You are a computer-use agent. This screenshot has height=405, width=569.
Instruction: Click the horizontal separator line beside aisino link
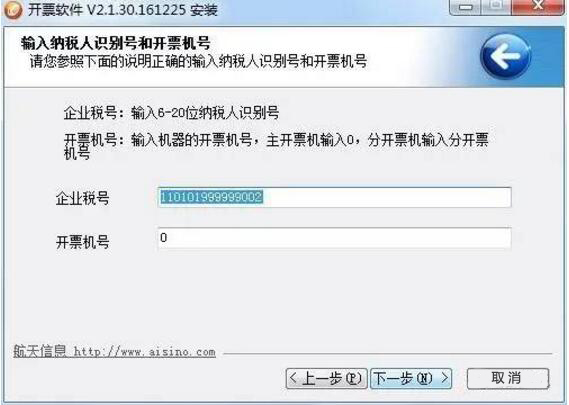tap(388, 353)
